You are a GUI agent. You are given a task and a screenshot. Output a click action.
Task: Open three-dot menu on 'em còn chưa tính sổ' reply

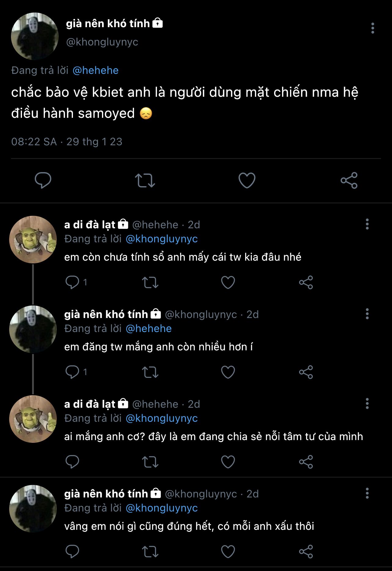tap(367, 224)
